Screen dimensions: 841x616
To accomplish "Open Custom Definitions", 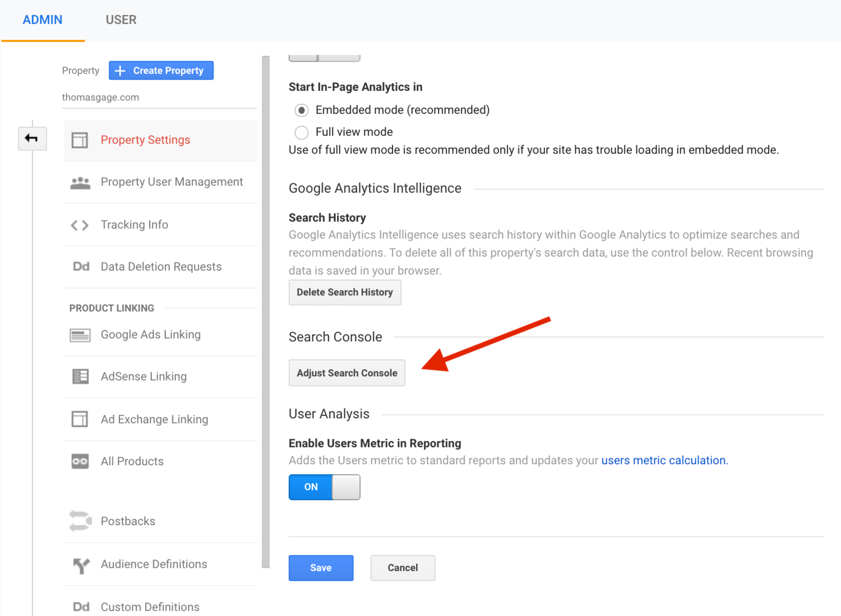I will [x=160, y=606].
